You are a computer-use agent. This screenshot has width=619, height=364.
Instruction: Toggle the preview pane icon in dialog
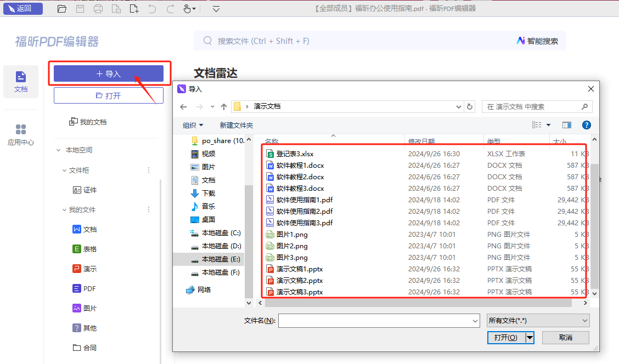point(567,125)
